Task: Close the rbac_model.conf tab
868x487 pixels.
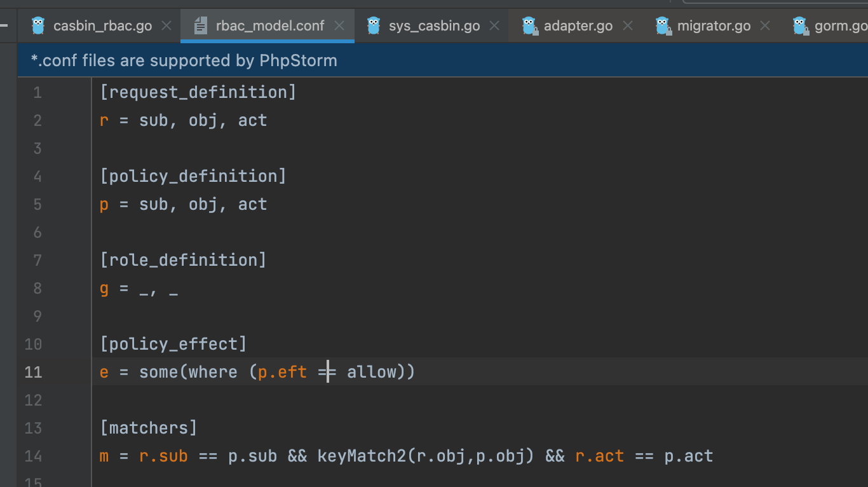Action: 339,26
